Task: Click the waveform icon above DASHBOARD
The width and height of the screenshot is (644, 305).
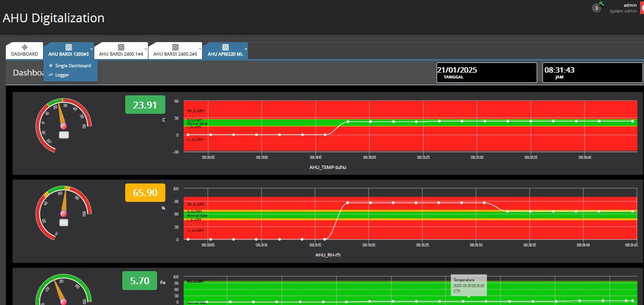Action: (x=25, y=47)
